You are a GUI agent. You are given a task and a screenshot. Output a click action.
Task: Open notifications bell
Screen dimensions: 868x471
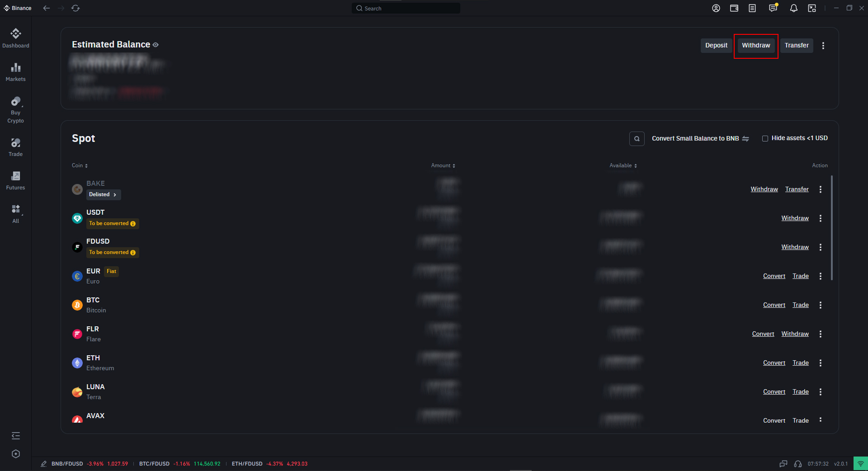click(794, 8)
